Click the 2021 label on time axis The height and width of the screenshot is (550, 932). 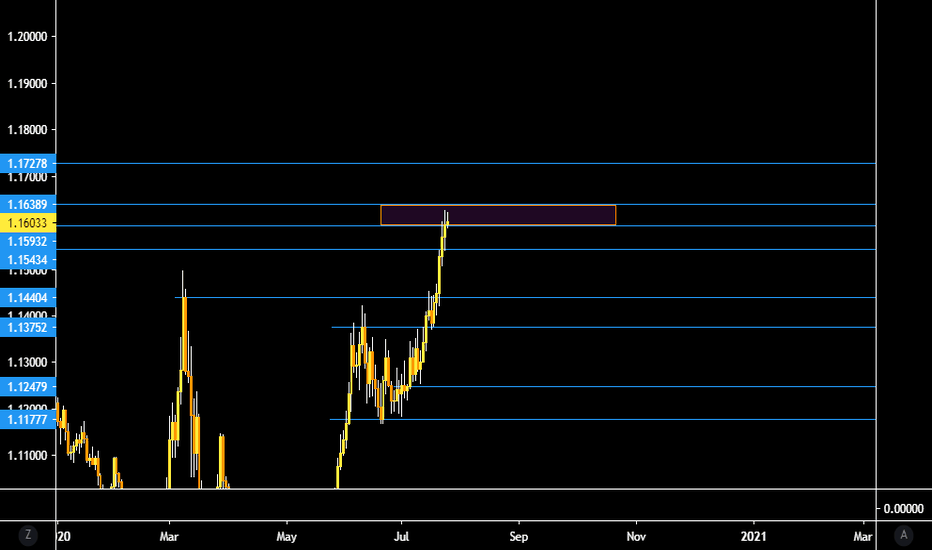pyautogui.click(x=753, y=536)
